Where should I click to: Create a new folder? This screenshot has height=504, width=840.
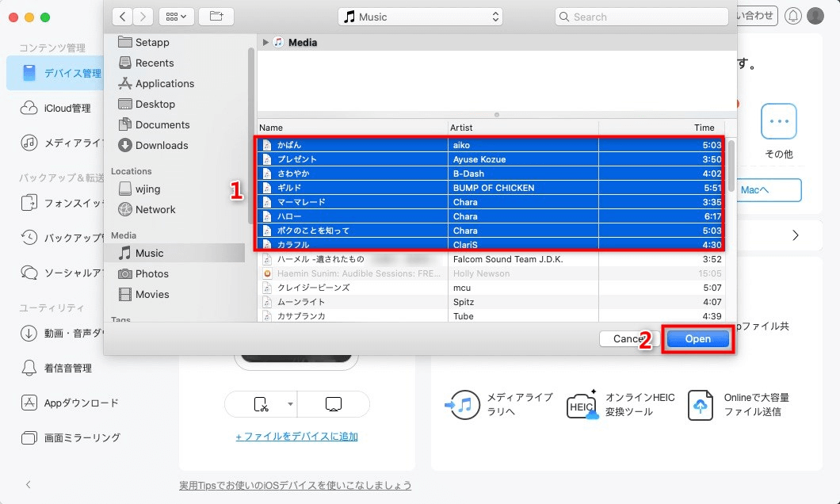pos(216,17)
